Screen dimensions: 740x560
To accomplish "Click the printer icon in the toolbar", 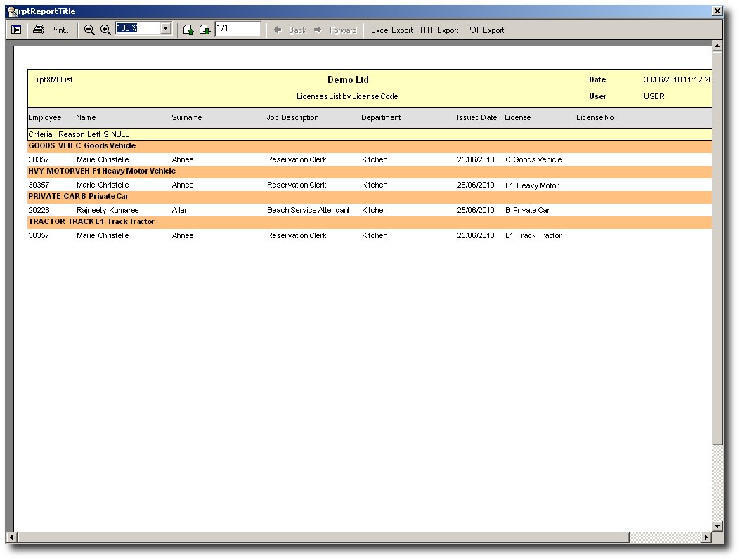I will coord(39,30).
